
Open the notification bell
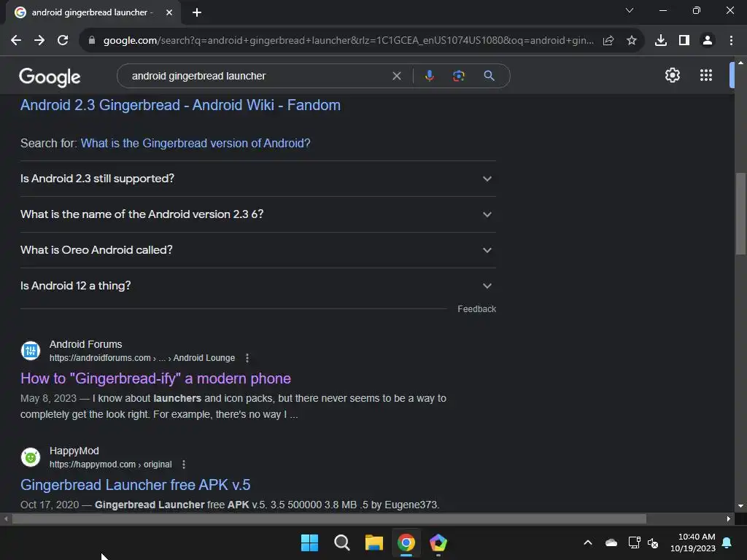(x=727, y=542)
